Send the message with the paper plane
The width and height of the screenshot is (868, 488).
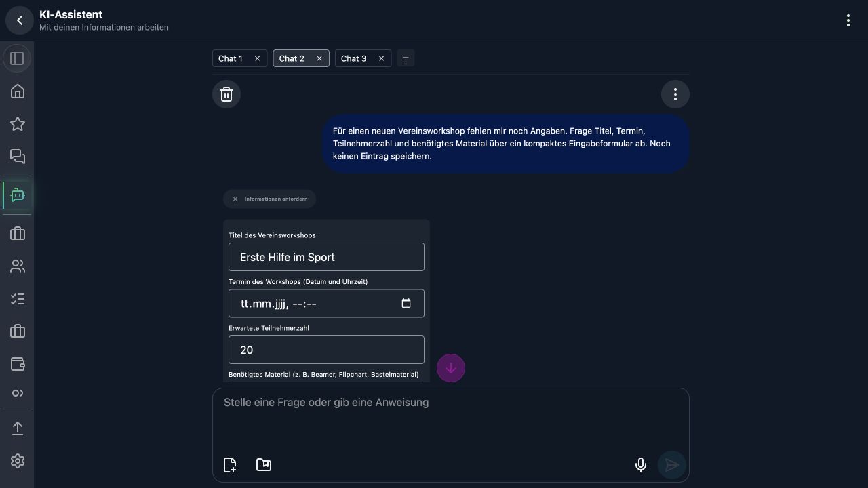672,465
